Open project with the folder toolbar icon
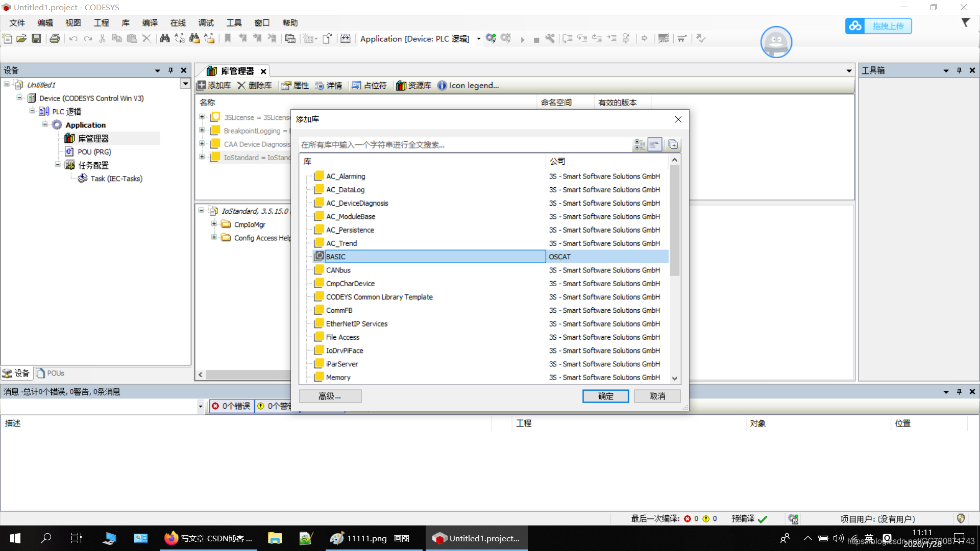Viewport: 980px width, 551px height. 21,38
